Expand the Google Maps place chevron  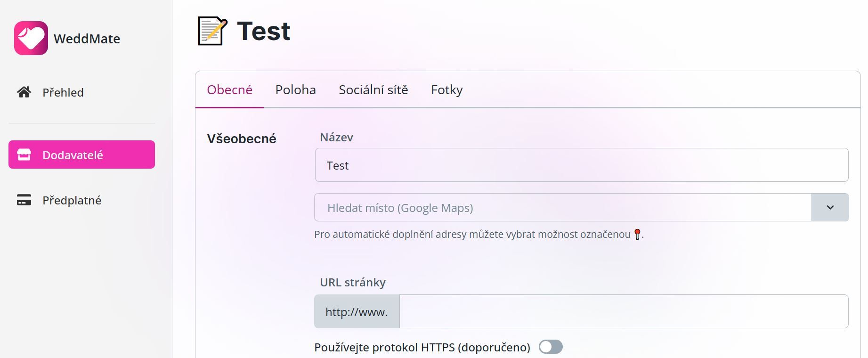pos(830,207)
